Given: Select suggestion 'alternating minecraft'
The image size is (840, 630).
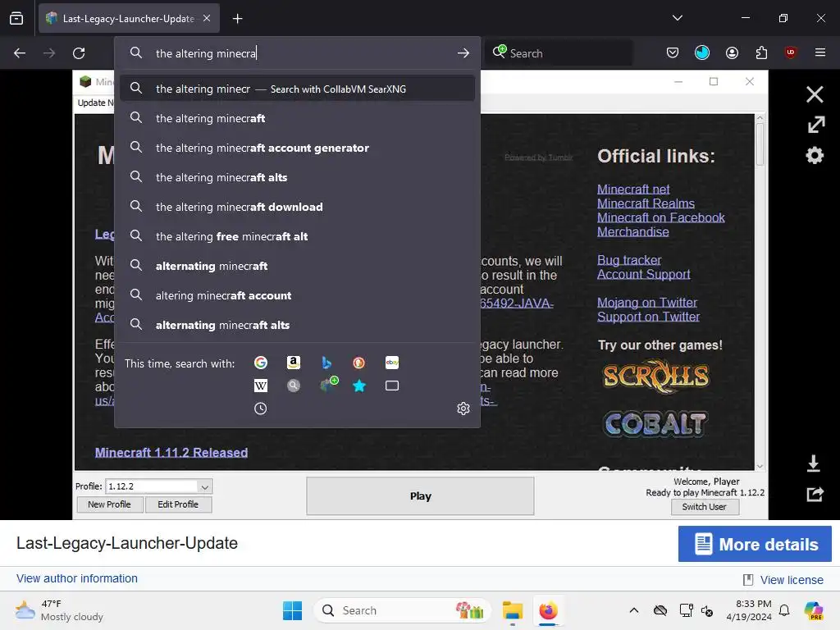Looking at the screenshot, I should coord(297,266).
